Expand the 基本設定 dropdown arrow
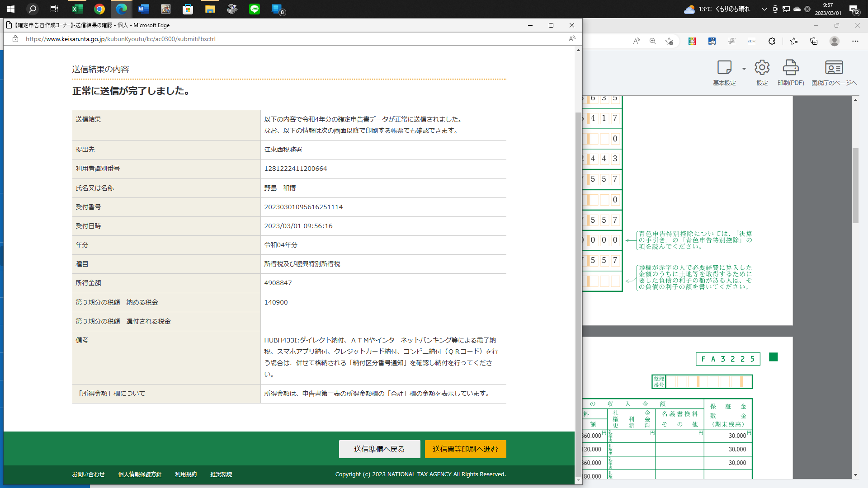The height and width of the screenshot is (488, 868). coord(744,69)
